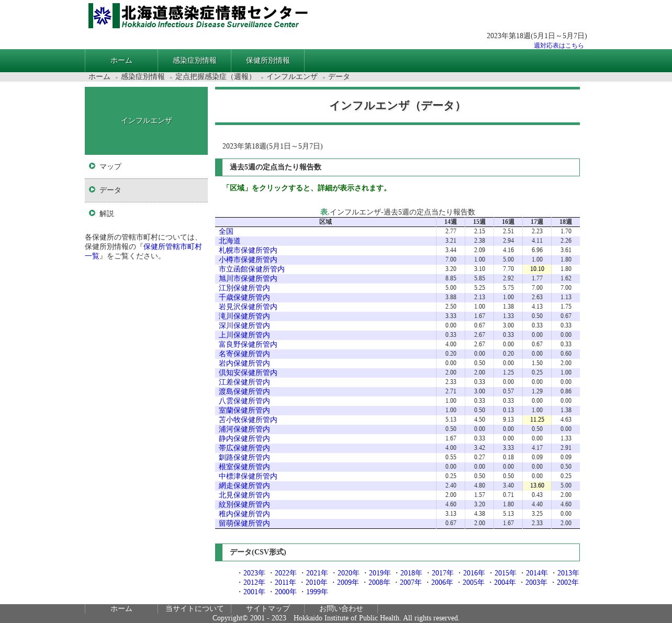Viewport: 672px width, 623px height.
Task: Open the 北海道 region row link
Action: 230,241
